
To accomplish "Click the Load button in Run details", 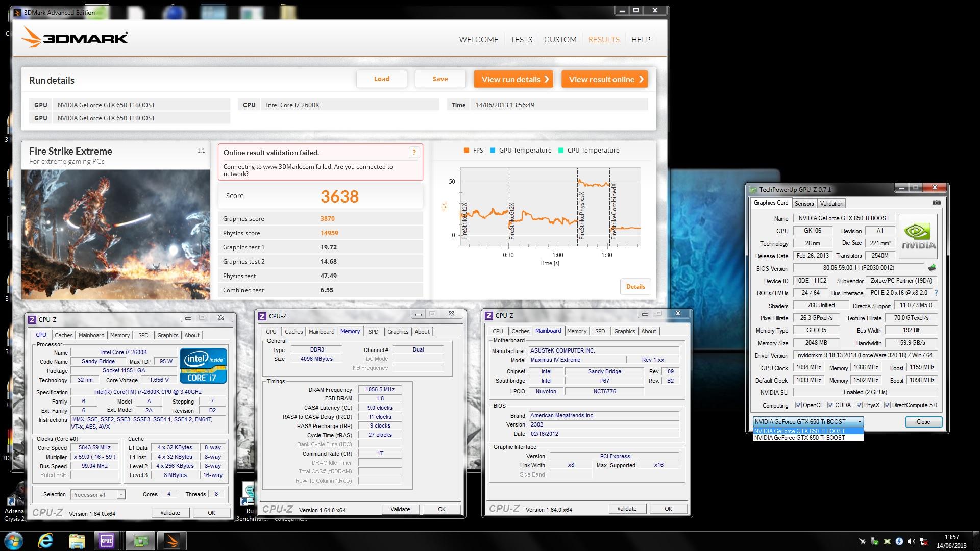I will [382, 79].
